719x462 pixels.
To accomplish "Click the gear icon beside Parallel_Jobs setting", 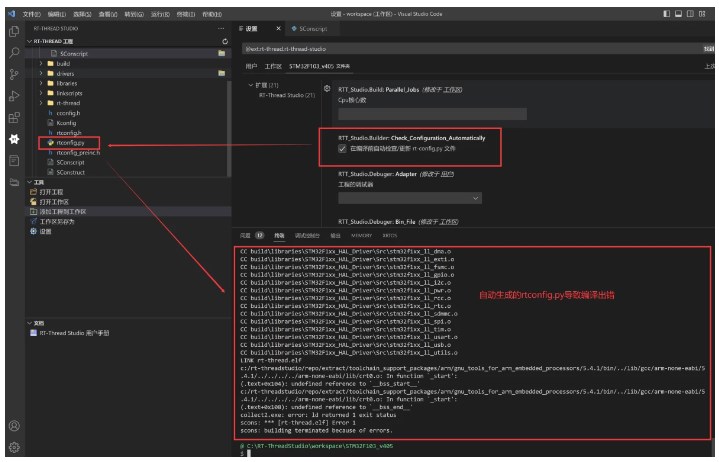I will click(x=327, y=89).
